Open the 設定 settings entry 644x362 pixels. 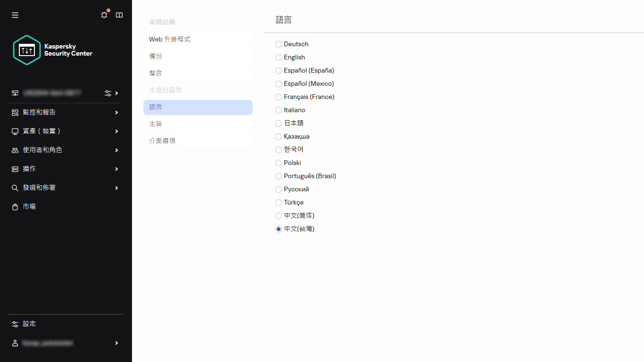point(29,324)
